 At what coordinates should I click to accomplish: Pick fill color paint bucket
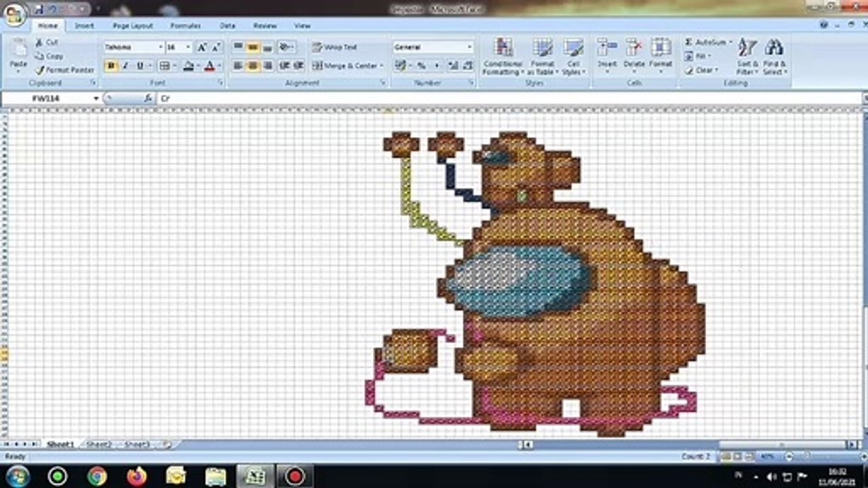pyautogui.click(x=188, y=66)
